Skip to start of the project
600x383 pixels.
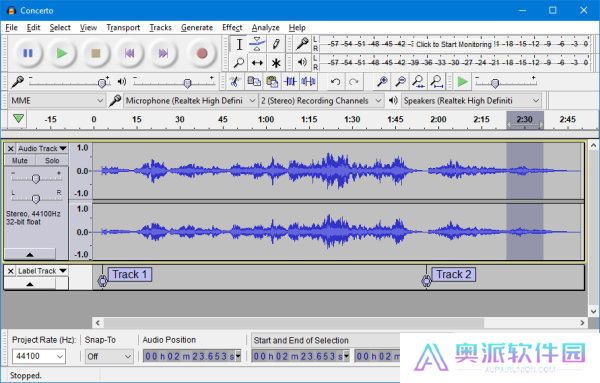point(129,53)
